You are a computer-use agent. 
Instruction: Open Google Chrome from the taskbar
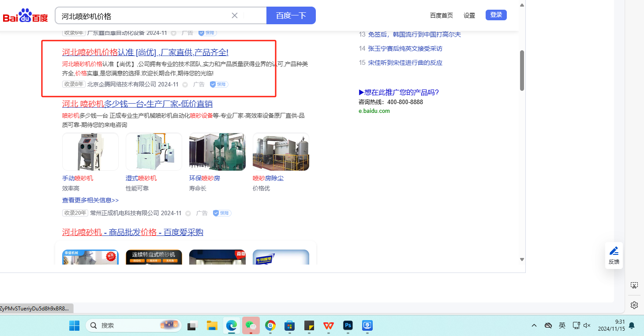point(270,325)
